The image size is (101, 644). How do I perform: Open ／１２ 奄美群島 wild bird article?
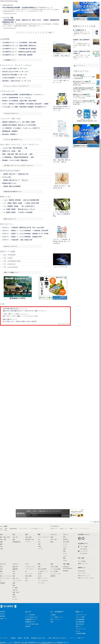point(21,200)
